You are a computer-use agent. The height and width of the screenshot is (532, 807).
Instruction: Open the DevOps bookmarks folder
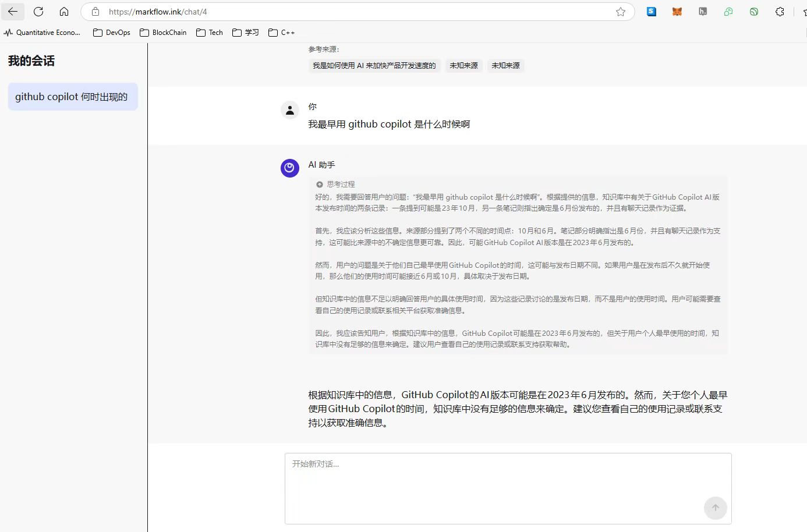pyautogui.click(x=112, y=33)
